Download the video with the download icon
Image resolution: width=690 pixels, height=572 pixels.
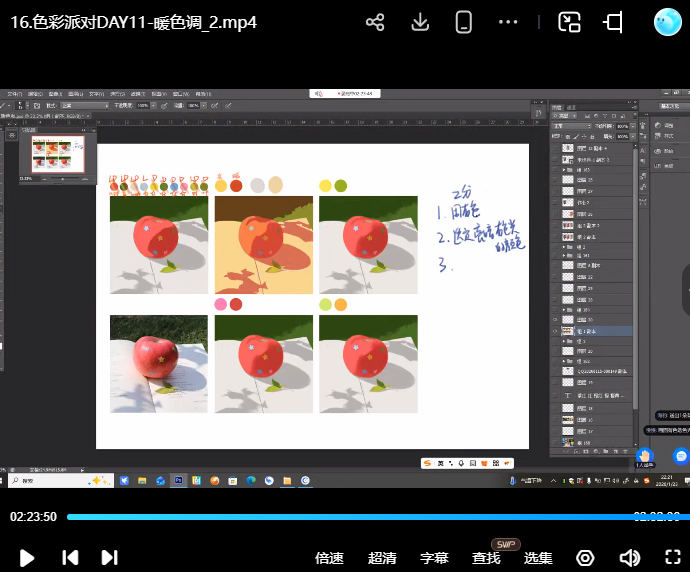tap(421, 22)
